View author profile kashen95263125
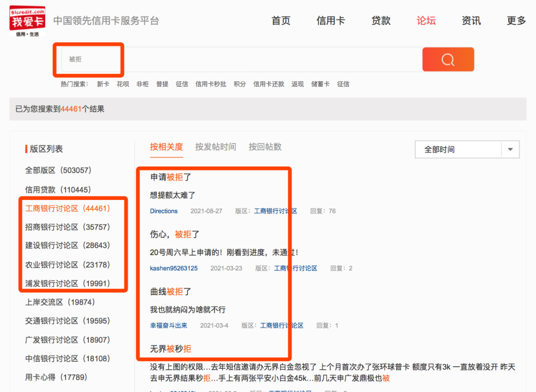 pos(174,268)
